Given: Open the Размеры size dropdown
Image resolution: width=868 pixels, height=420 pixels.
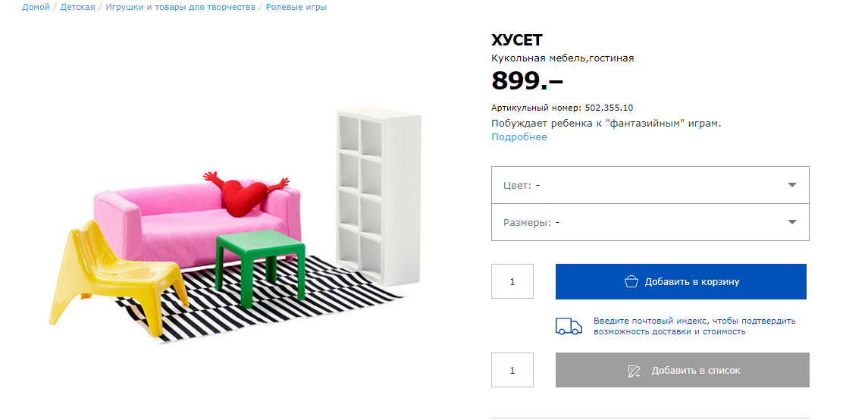Looking at the screenshot, I should (x=650, y=222).
